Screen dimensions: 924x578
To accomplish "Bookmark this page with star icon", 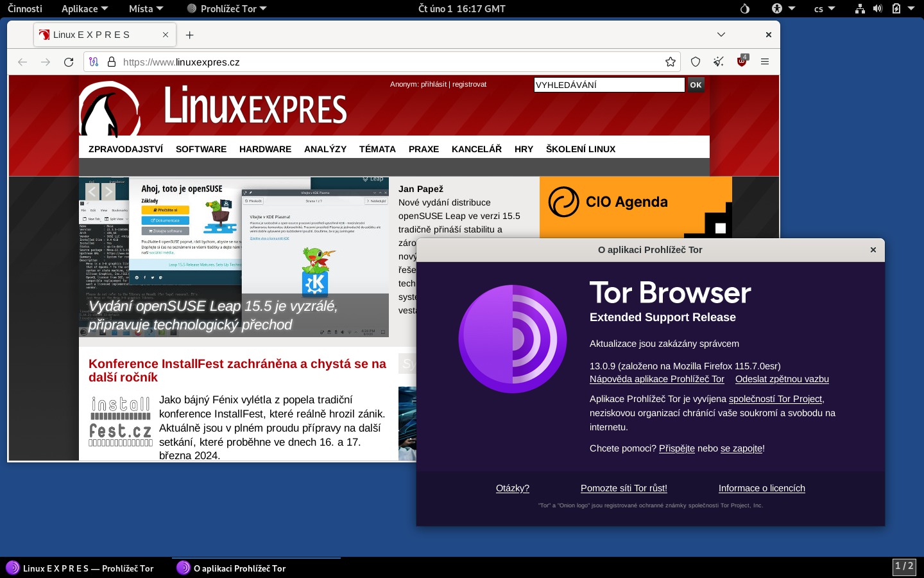I will [x=671, y=62].
